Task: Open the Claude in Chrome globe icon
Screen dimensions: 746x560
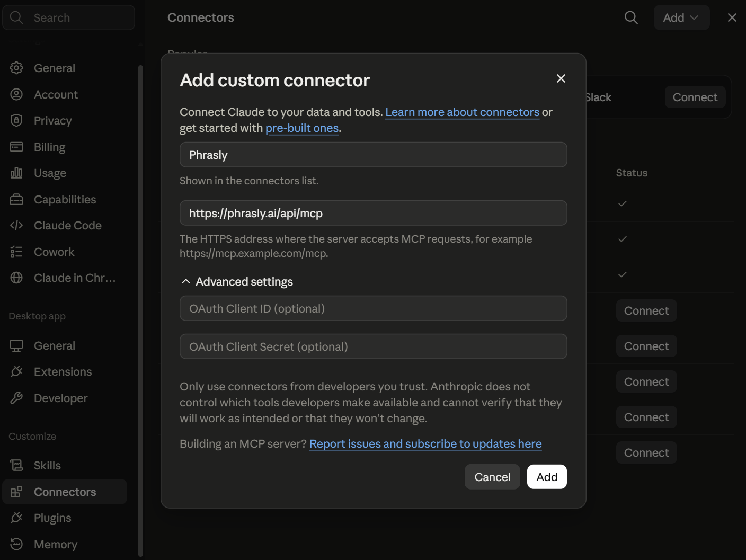Action: click(16, 278)
